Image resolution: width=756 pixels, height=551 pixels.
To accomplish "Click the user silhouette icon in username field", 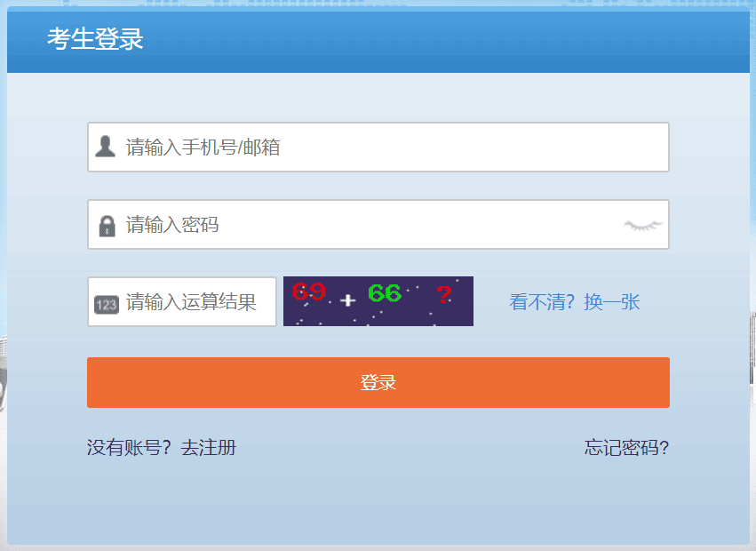I will click(x=106, y=147).
